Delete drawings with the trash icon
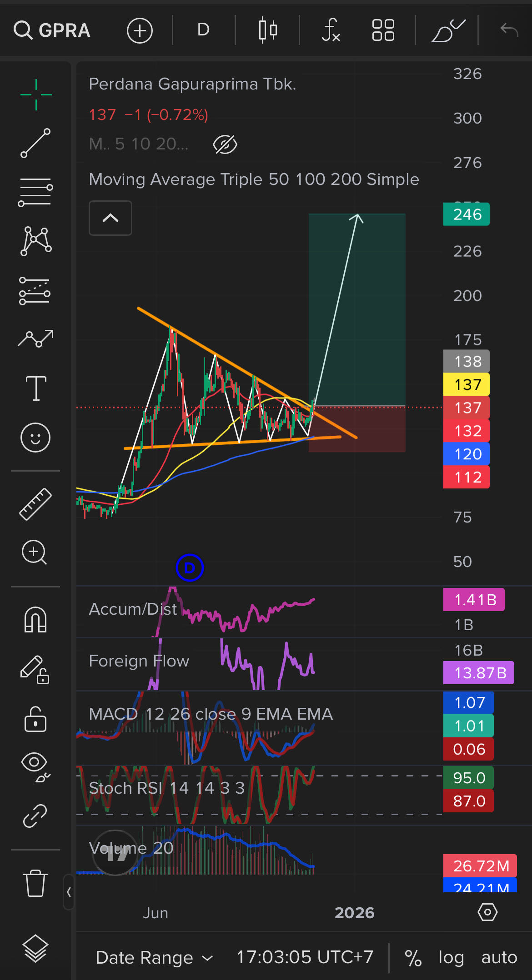This screenshot has height=980, width=532. tap(35, 883)
